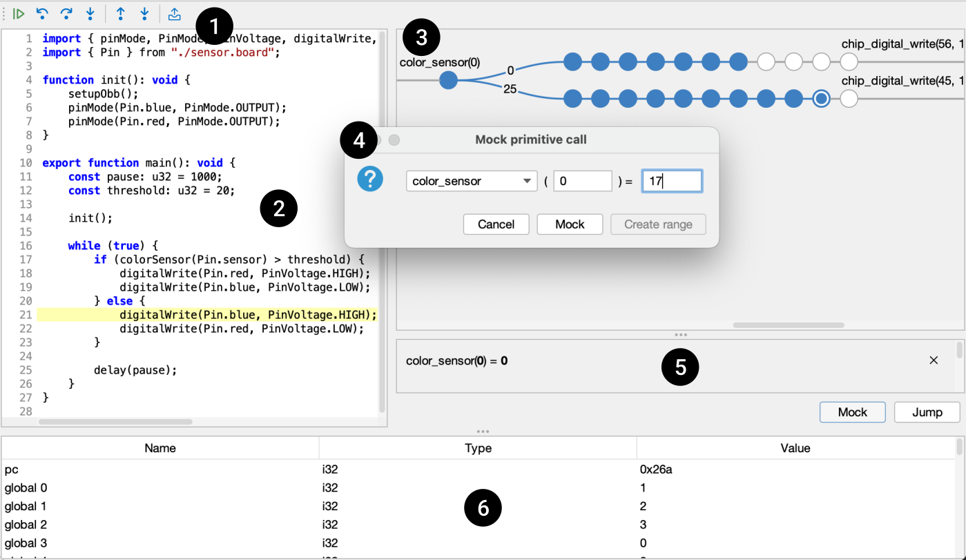This screenshot has width=966, height=560.
Task: Click the value 0x26a cell
Action: [795, 470]
